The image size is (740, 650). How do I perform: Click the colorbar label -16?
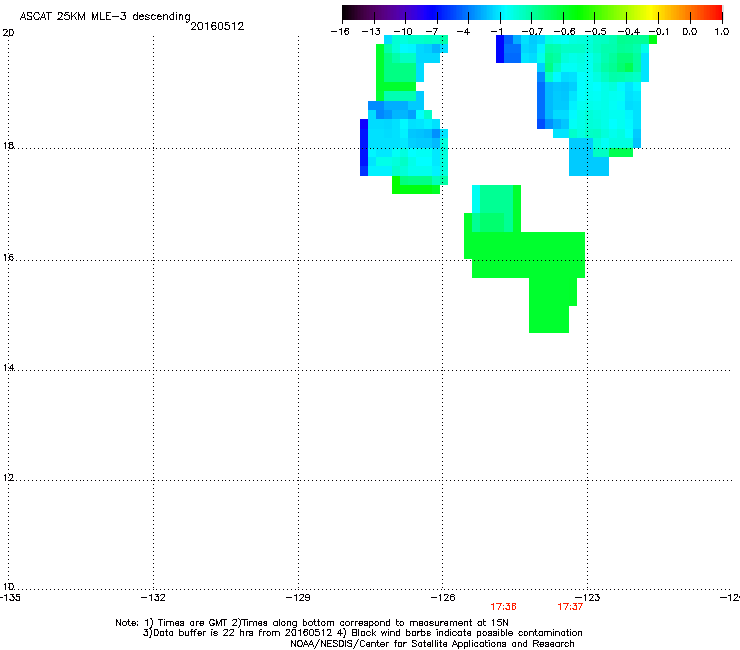[x=340, y=32]
